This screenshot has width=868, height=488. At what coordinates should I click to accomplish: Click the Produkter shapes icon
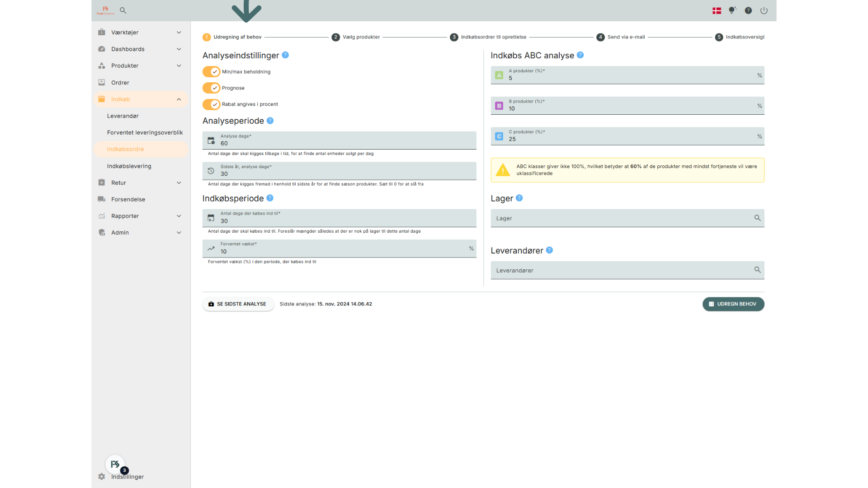tap(102, 66)
